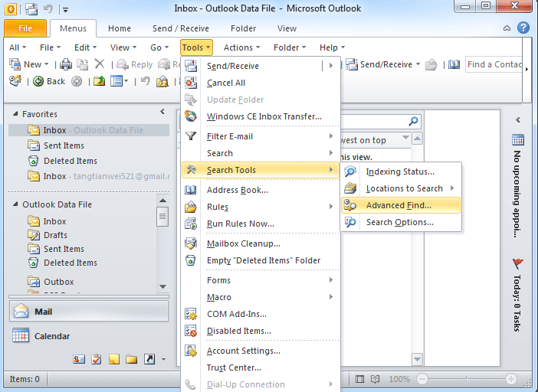538x392 pixels.
Task: Click Address Book in Tools menu
Action: click(261, 190)
